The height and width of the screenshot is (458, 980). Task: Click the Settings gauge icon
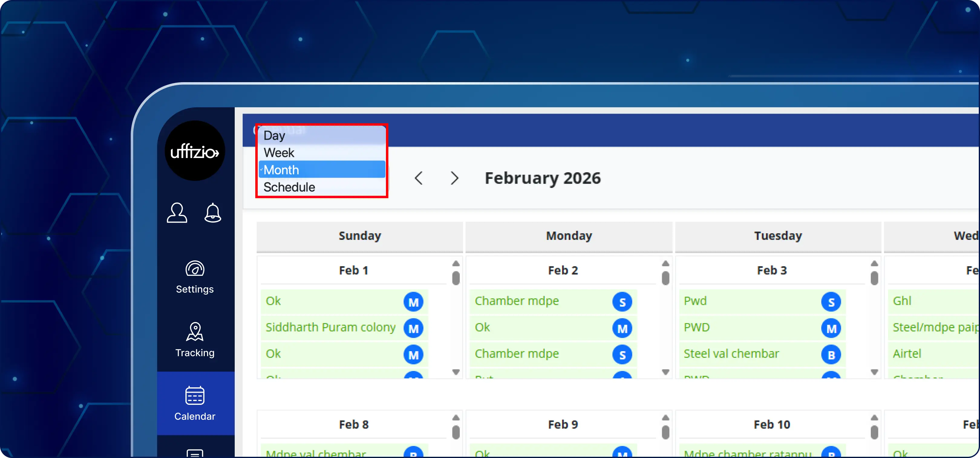tap(195, 269)
